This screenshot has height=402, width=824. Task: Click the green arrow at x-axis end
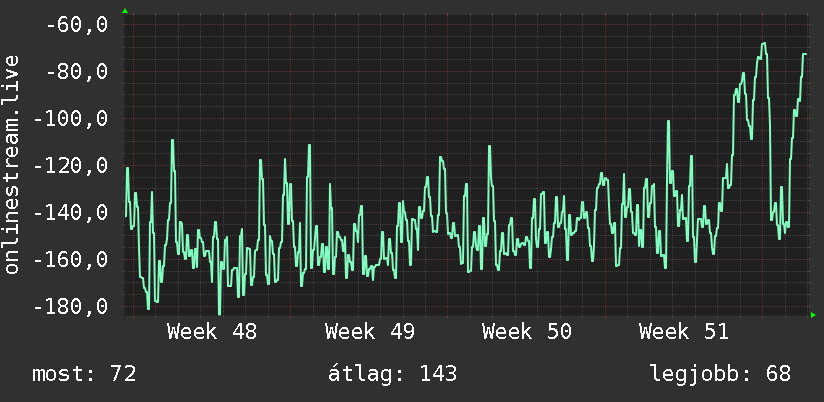coord(813,315)
